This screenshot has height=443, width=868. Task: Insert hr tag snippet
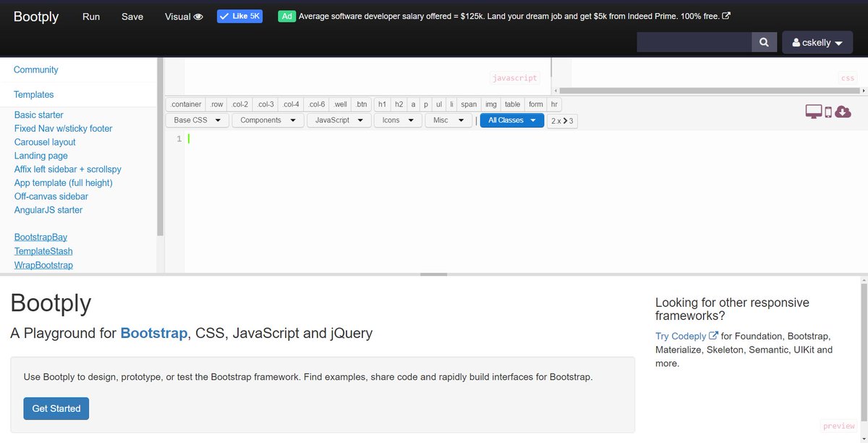(x=554, y=104)
